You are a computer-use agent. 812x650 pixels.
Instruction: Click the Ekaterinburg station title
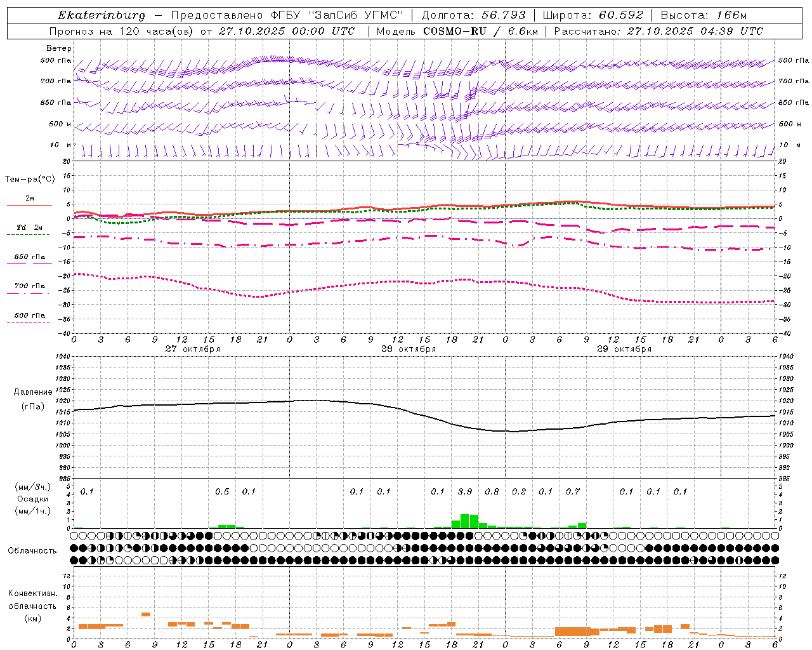click(101, 15)
